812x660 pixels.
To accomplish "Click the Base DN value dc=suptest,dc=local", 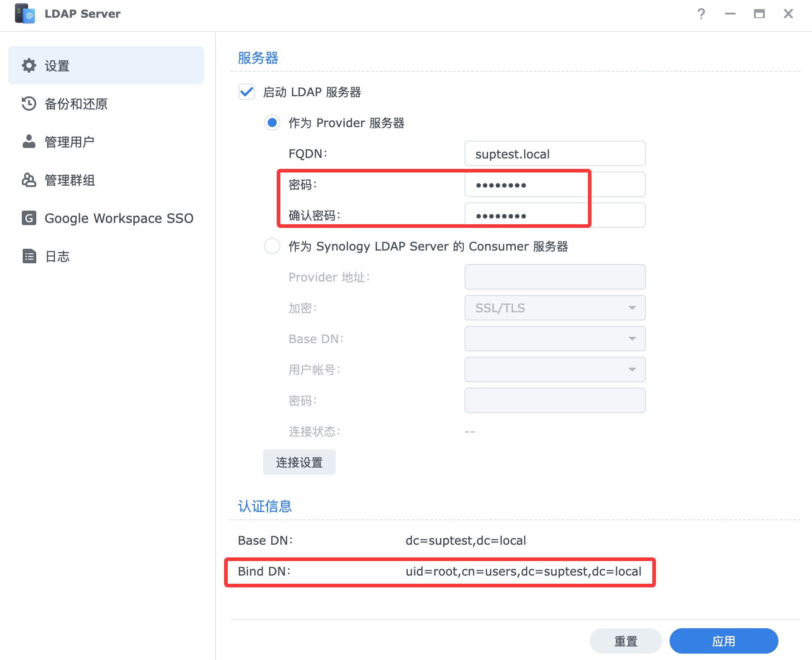I will [x=465, y=540].
